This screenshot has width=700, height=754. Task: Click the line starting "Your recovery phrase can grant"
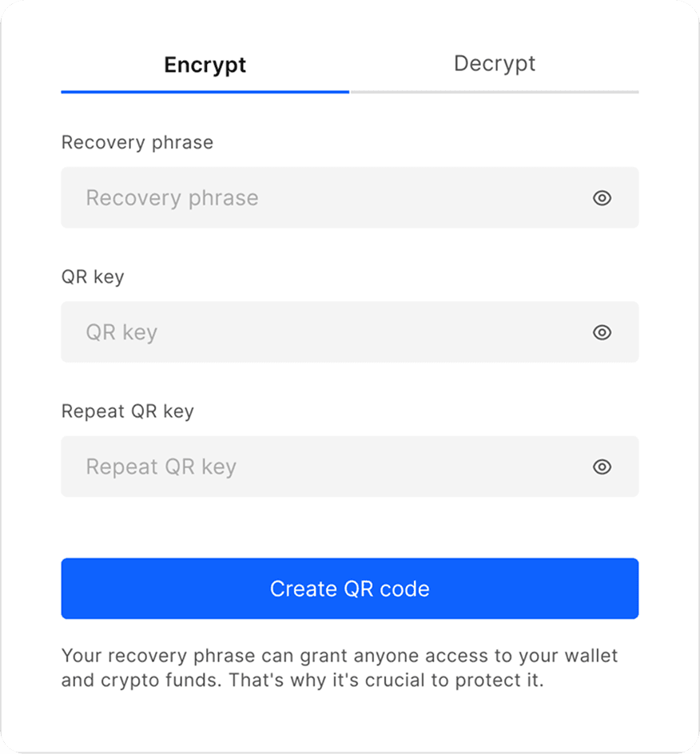340,657
